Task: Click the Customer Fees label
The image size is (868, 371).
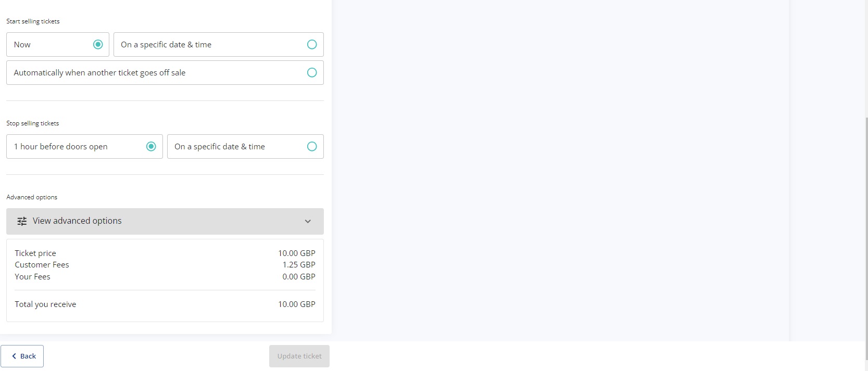Action: click(x=42, y=265)
